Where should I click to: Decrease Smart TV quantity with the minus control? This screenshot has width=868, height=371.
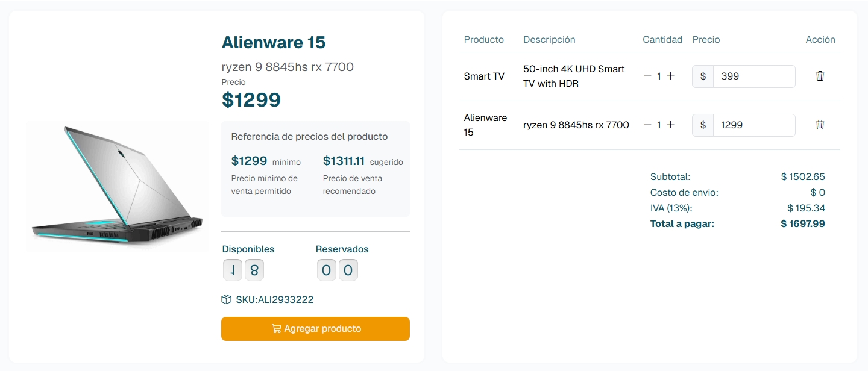648,76
